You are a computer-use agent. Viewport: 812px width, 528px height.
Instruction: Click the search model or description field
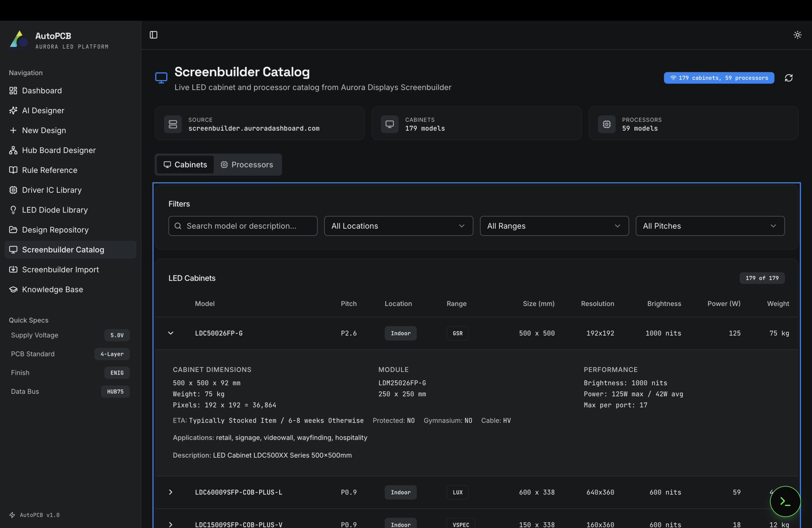tap(243, 226)
